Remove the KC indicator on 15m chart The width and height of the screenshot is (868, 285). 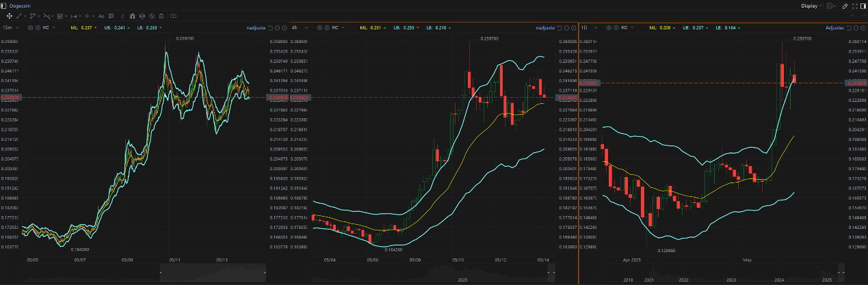tap(38, 27)
